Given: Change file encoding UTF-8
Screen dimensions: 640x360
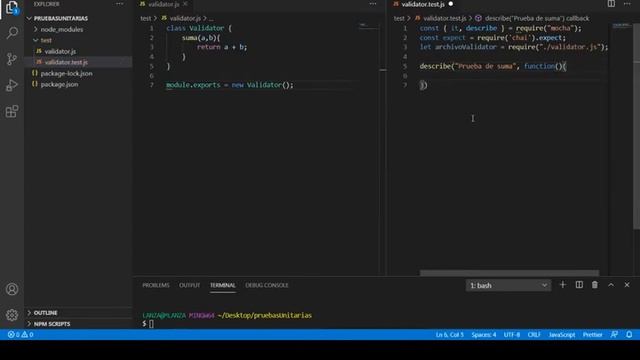Looking at the screenshot, I should click(x=512, y=335).
